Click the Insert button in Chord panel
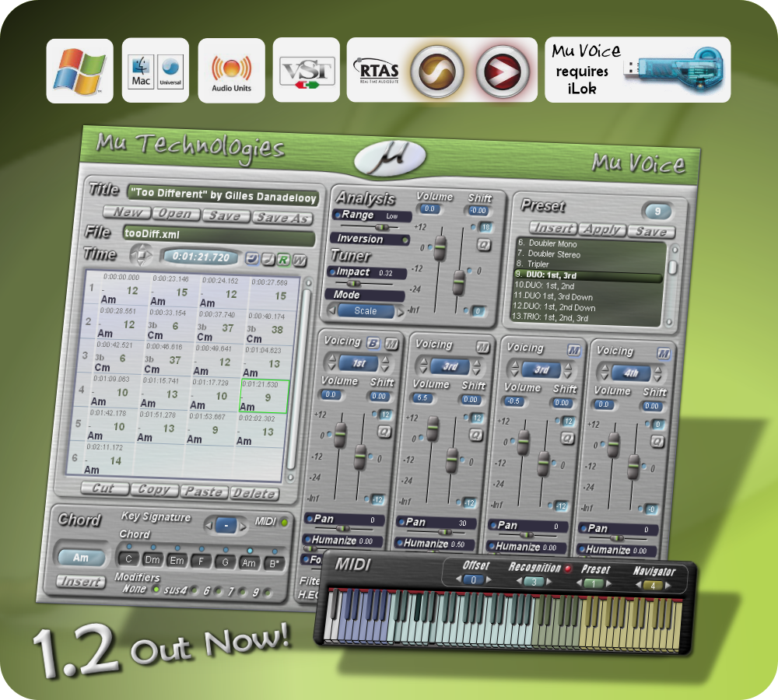The height and width of the screenshot is (700, 778). pyautogui.click(x=80, y=581)
